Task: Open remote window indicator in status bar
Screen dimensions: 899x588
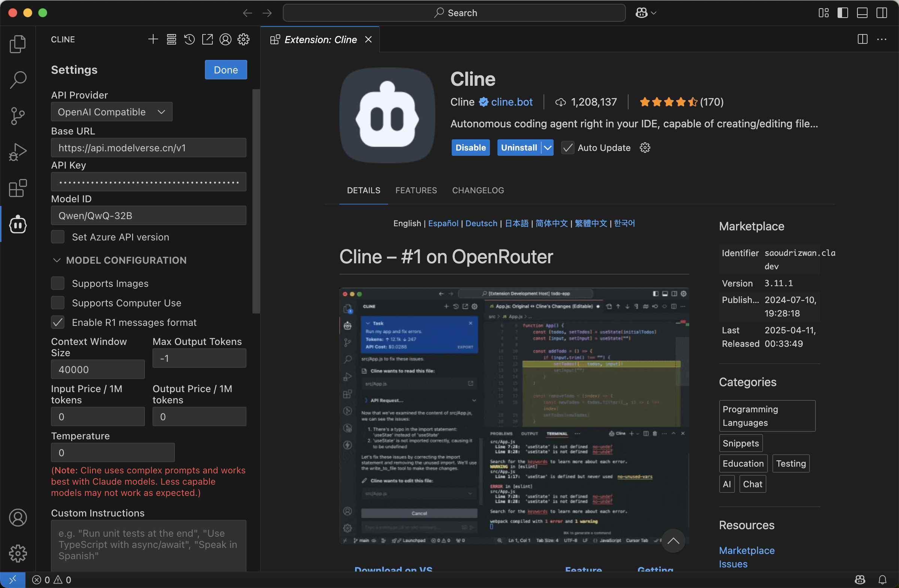Action: tap(12, 580)
